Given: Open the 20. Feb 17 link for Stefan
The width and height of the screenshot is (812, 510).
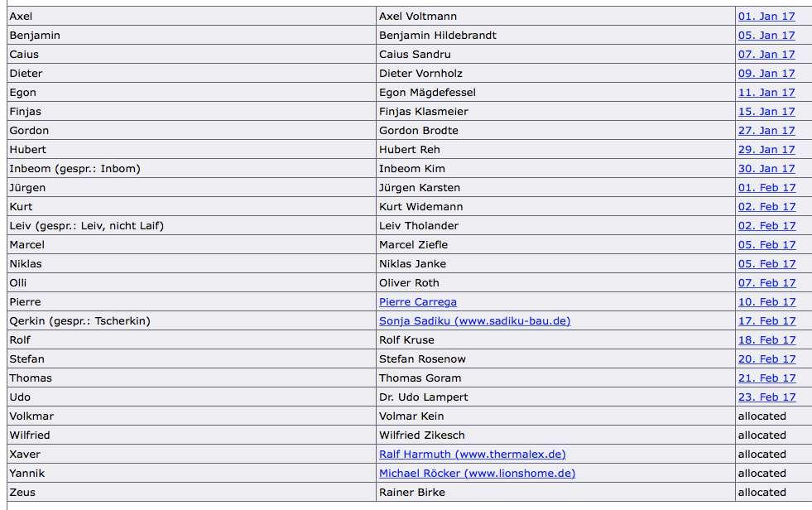Looking at the screenshot, I should click(767, 358).
